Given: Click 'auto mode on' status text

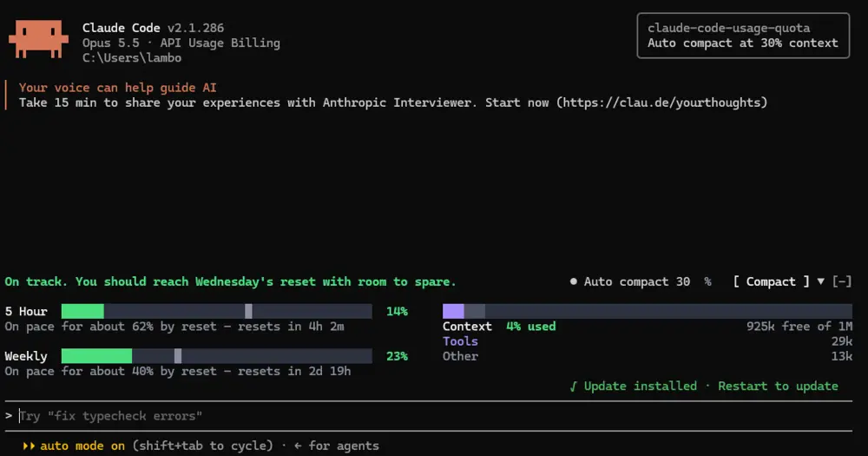Looking at the screenshot, I should point(82,446).
